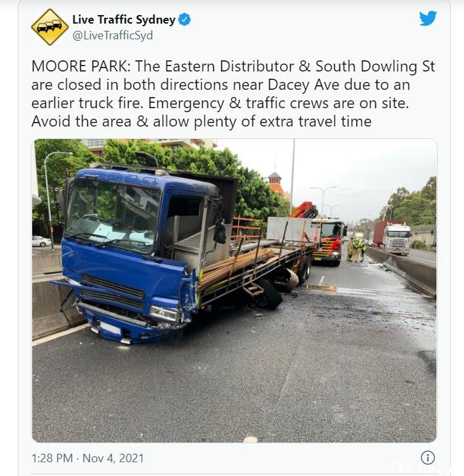Click the South Dowling St text
The width and height of the screenshot is (464, 476).
(x=375, y=66)
